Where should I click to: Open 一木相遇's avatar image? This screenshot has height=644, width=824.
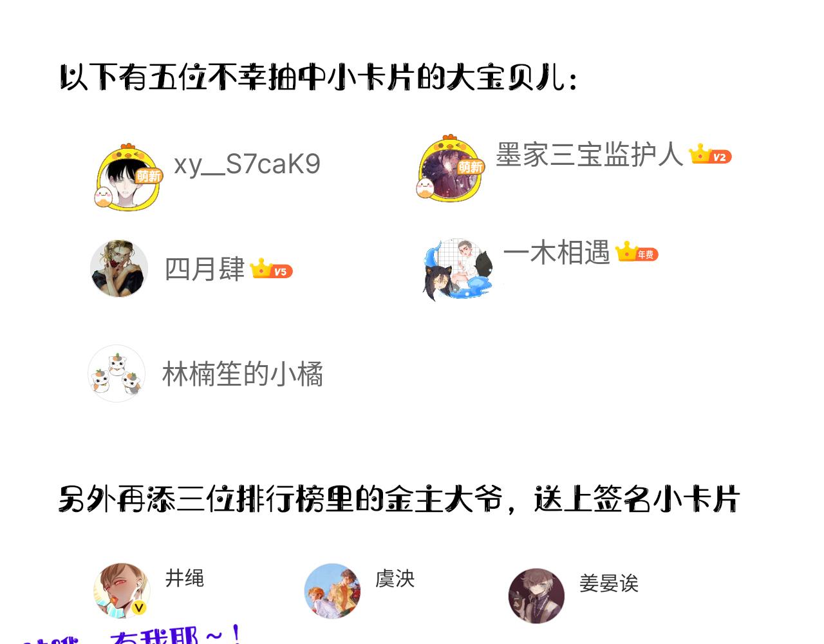pos(458,270)
